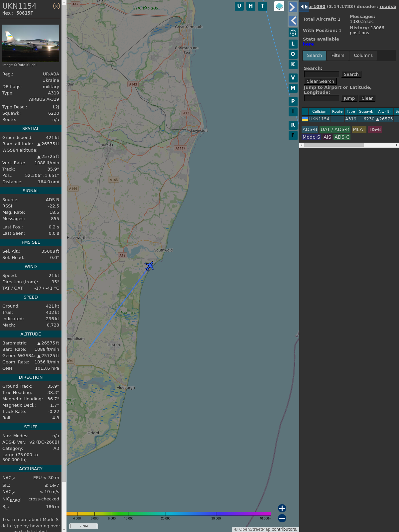Click the MLAT legend tag
Image resolution: width=399 pixels, height=532 pixels.
tap(359, 130)
